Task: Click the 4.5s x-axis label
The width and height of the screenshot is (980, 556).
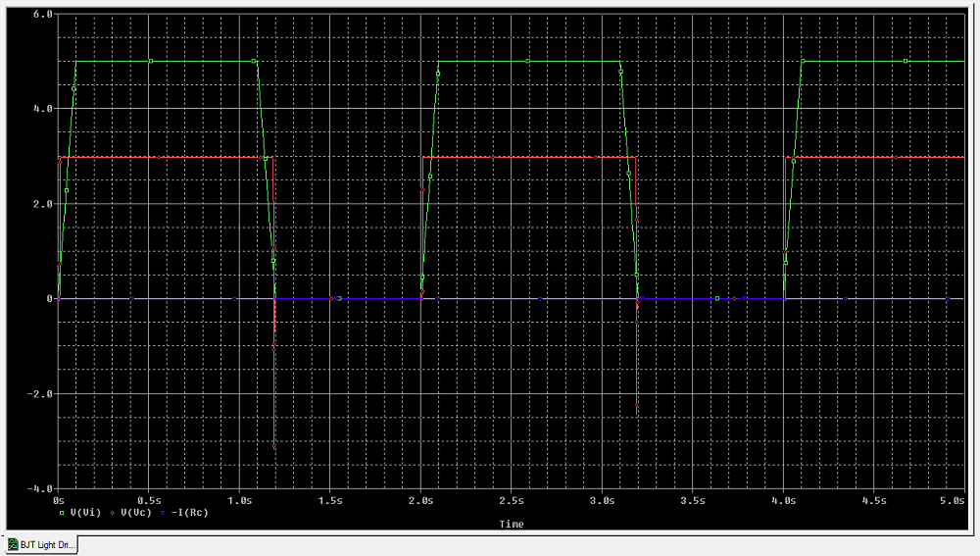Action: [874, 500]
